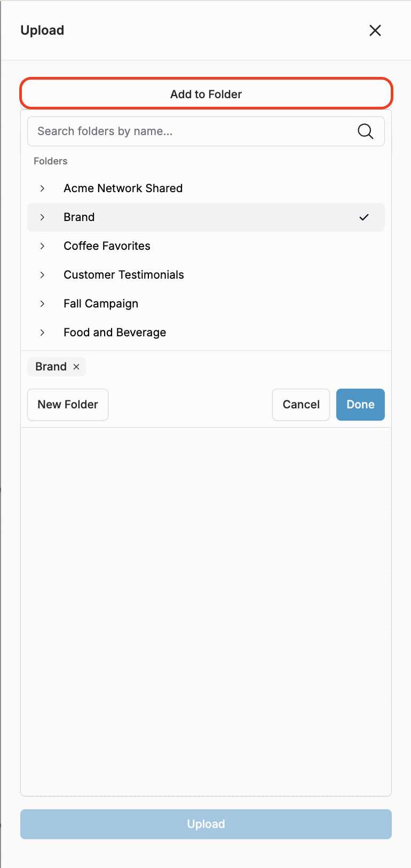Confirm folder selection with Done
This screenshot has width=411, height=868.
(360, 405)
